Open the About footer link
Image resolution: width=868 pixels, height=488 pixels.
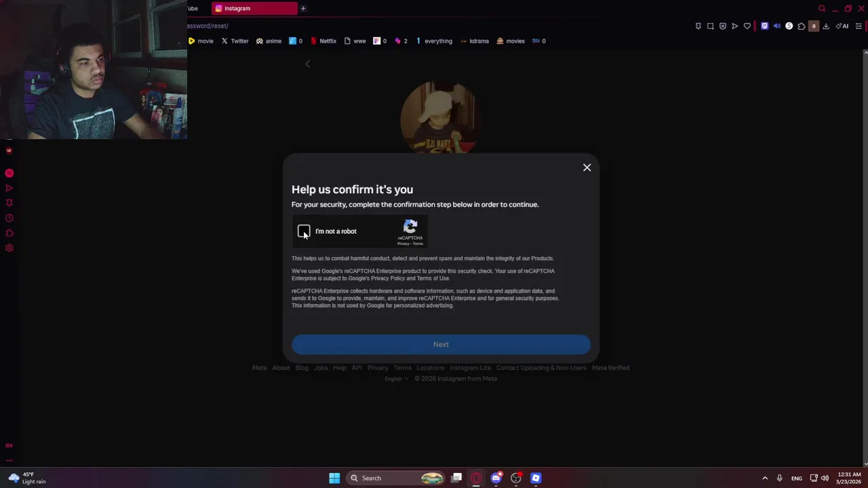[x=281, y=367]
